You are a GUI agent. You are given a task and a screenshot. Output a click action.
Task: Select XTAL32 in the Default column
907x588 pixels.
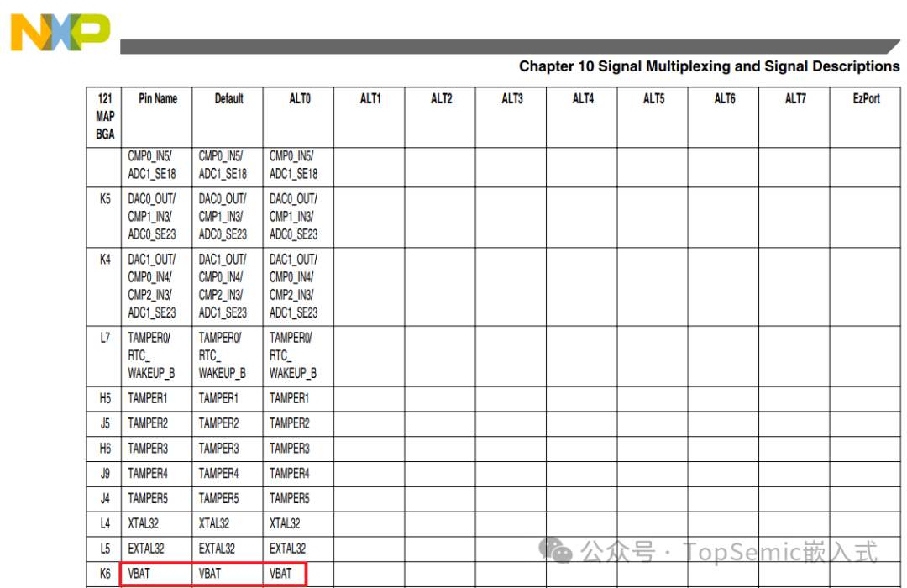(214, 523)
